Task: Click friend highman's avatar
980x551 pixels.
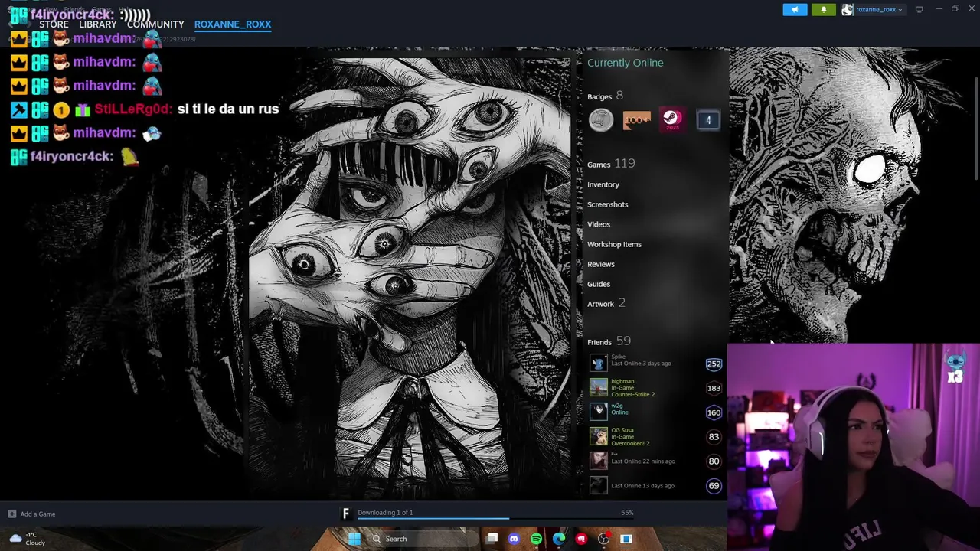Action: (599, 388)
